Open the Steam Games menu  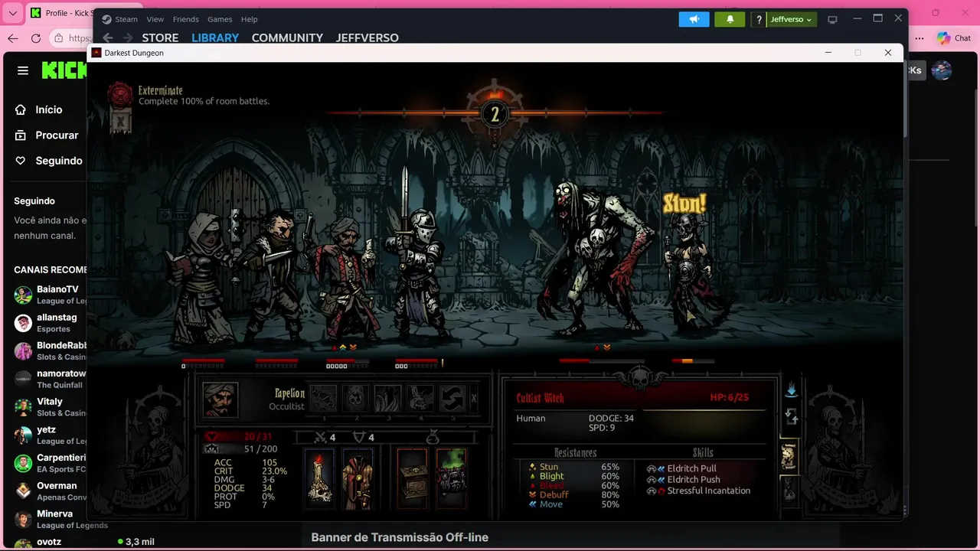[x=220, y=19]
